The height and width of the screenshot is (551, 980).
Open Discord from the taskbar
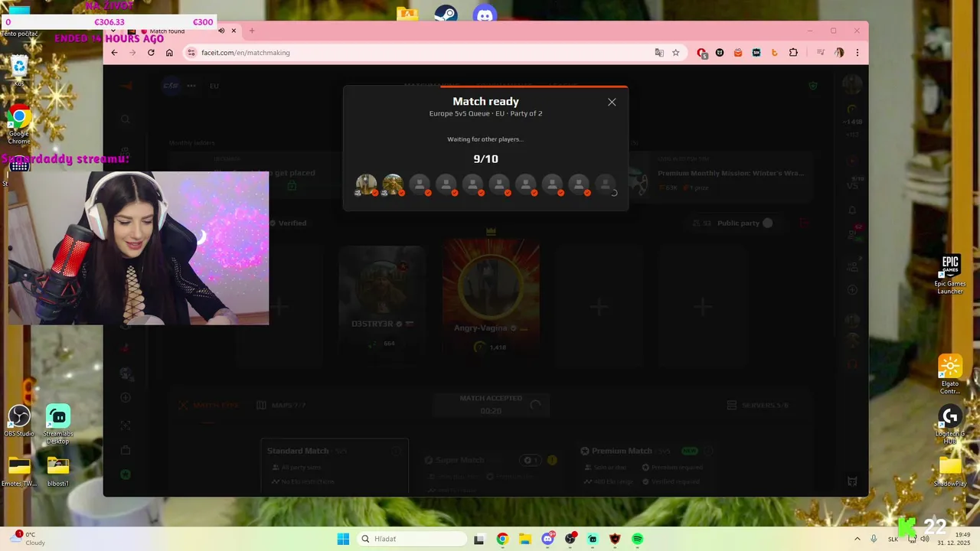pos(547,539)
